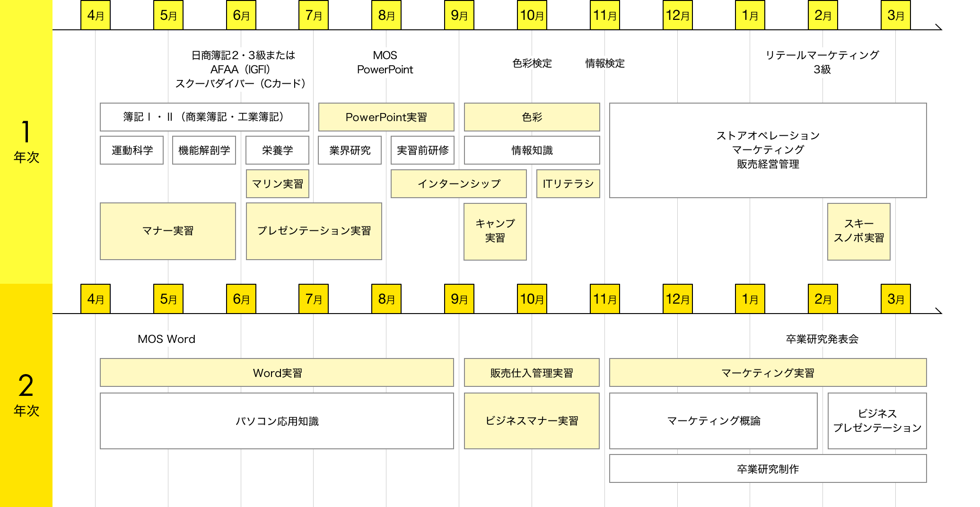Click the 2年次 2月 month marker
The image size is (980, 507).
tap(823, 299)
